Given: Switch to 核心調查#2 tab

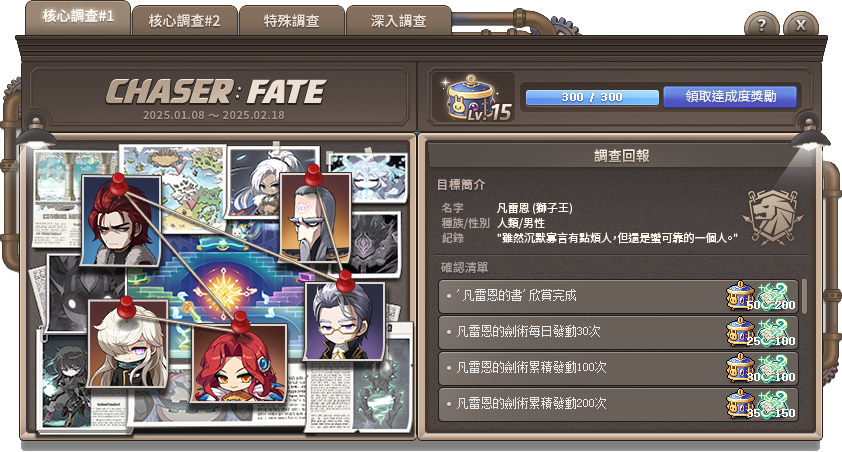Looking at the screenshot, I should (x=184, y=21).
